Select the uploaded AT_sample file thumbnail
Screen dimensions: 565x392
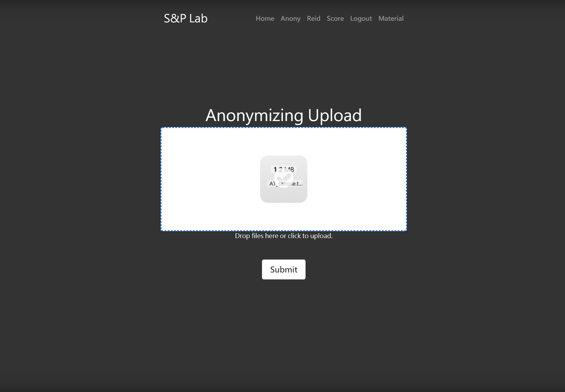click(284, 179)
